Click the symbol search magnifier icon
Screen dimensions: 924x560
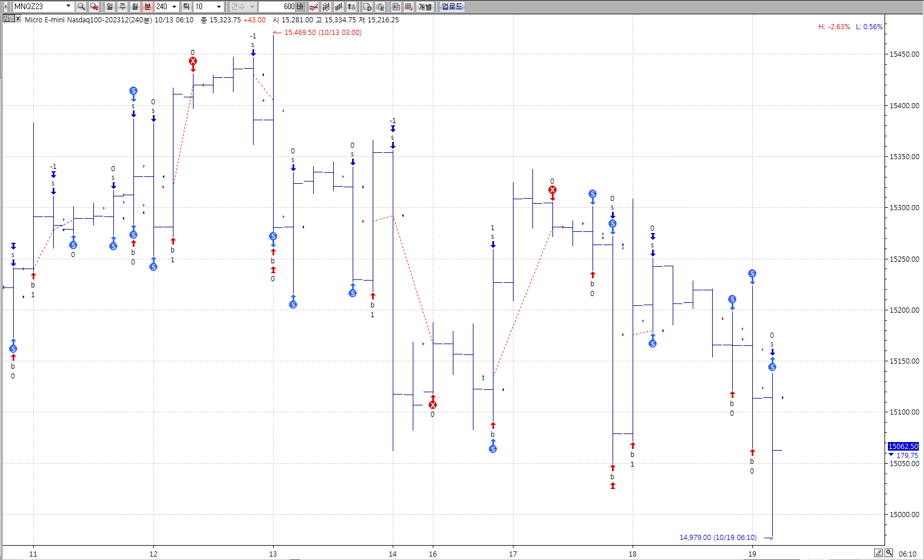pos(81,7)
